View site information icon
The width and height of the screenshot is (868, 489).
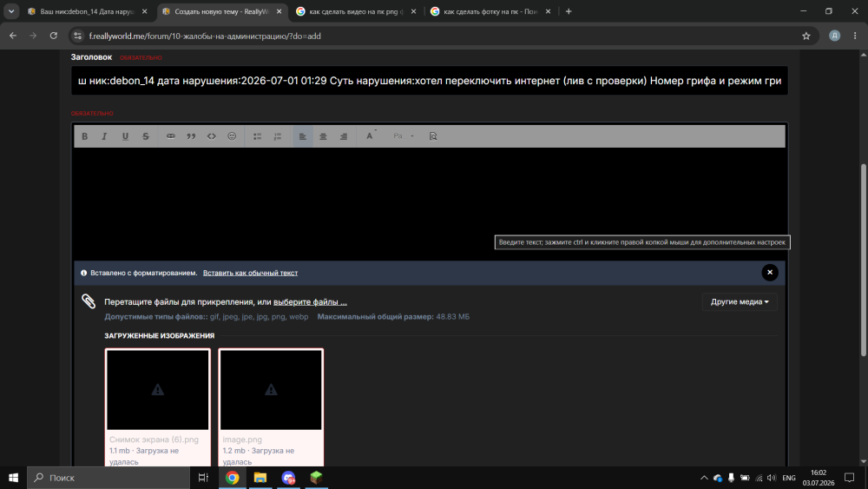coord(78,36)
